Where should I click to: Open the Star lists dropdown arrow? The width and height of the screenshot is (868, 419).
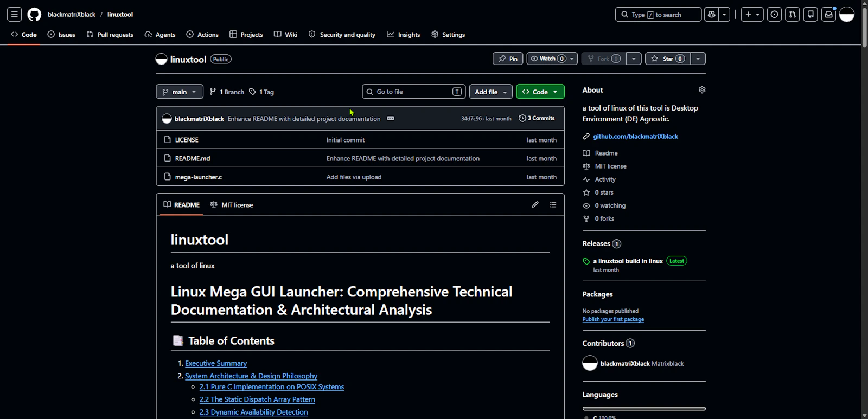[698, 59]
